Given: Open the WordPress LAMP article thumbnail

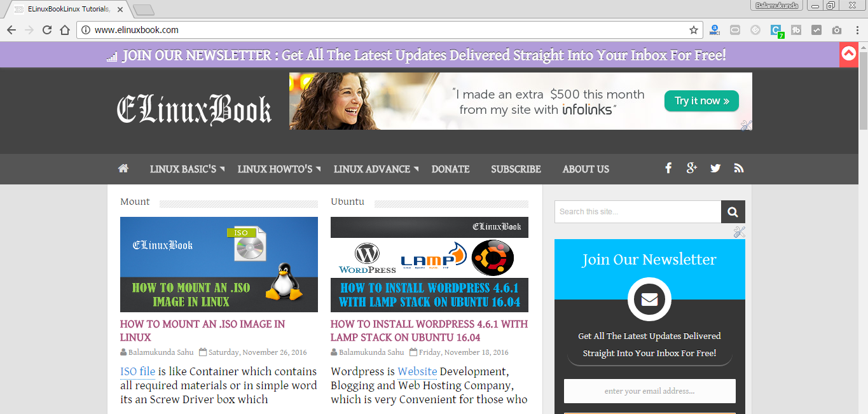Looking at the screenshot, I should coord(429,265).
